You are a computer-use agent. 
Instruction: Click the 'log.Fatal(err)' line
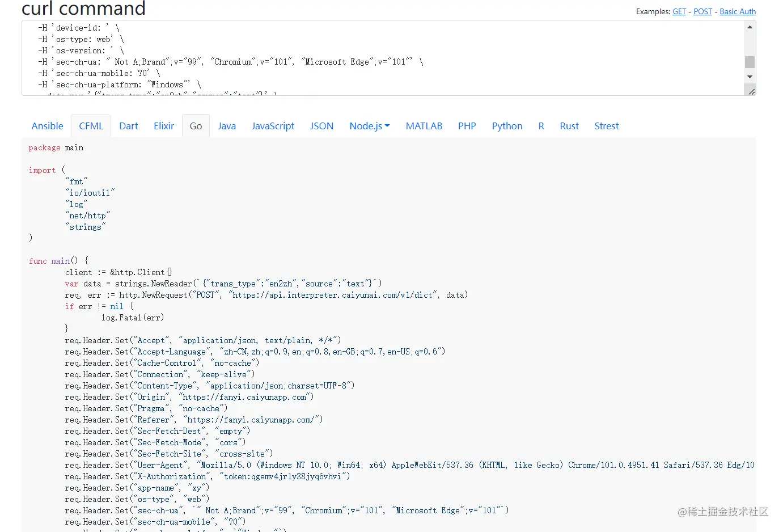133,318
